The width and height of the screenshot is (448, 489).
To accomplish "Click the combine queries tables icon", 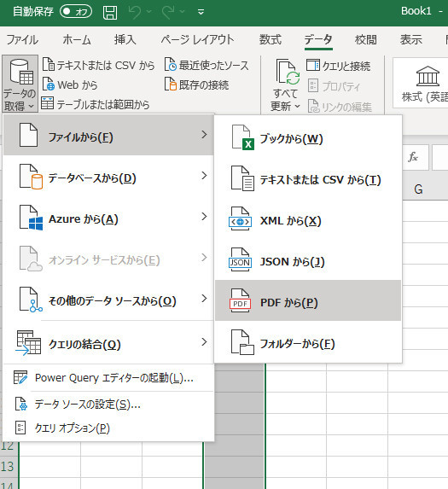I will (28, 342).
